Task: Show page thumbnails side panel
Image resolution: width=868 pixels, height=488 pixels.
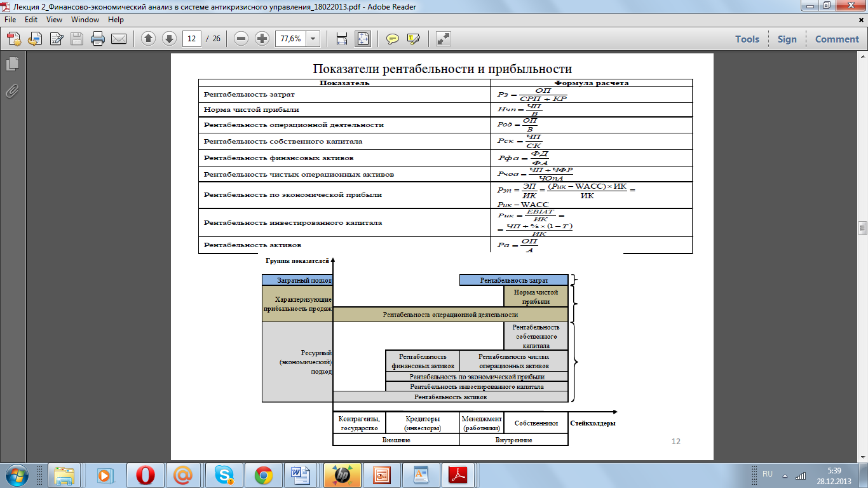Action: click(11, 64)
